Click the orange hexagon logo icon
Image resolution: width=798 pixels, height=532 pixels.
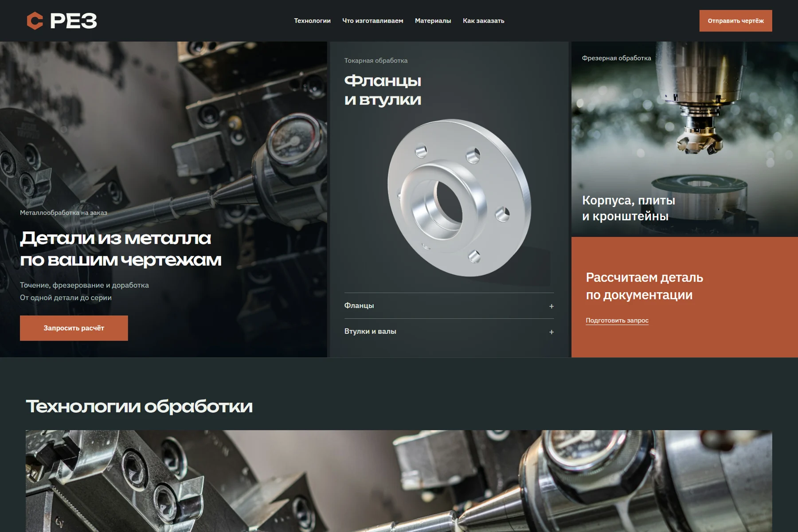click(x=35, y=21)
